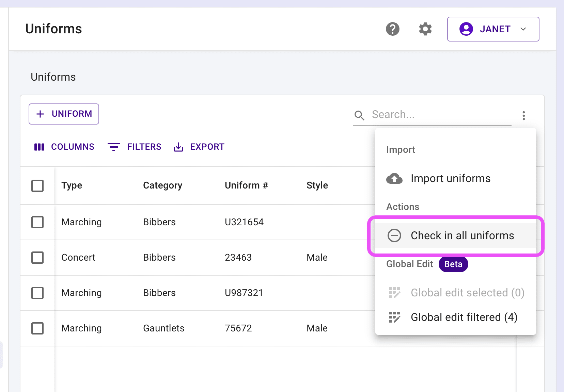Check the Marching Gauntlets 75672 row checkbox
This screenshot has width=564, height=392.
pyautogui.click(x=37, y=328)
